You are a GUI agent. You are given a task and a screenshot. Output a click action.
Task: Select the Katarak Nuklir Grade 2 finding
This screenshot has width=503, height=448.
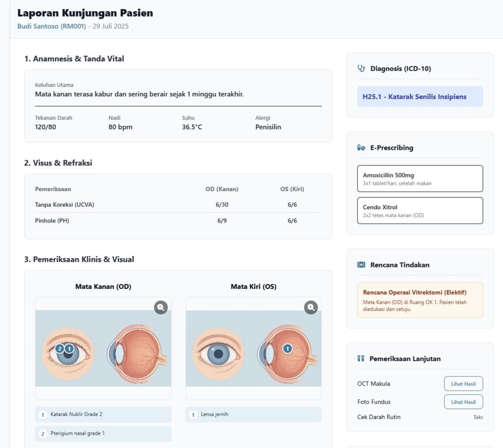click(103, 415)
